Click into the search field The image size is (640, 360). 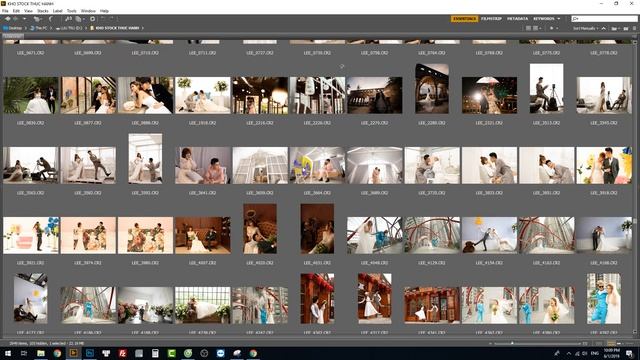(x=604, y=19)
